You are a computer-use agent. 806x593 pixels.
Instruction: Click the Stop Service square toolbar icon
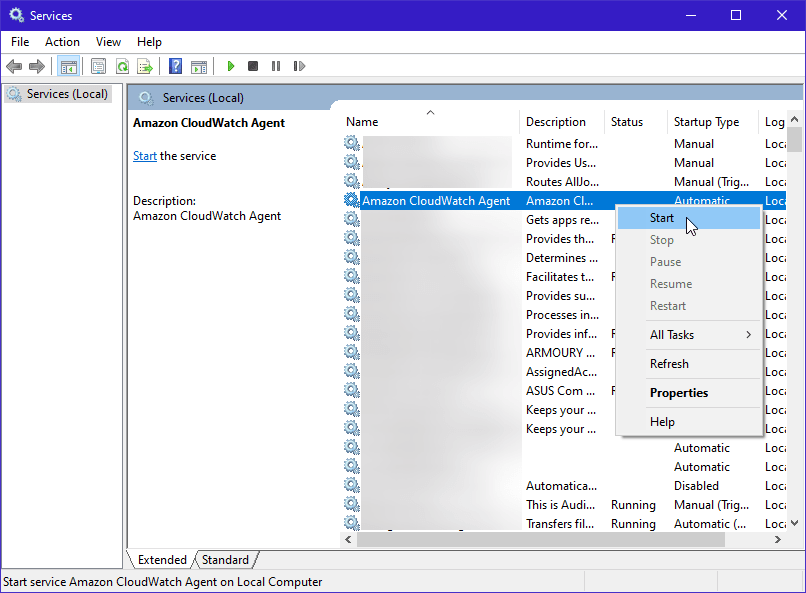coord(253,66)
